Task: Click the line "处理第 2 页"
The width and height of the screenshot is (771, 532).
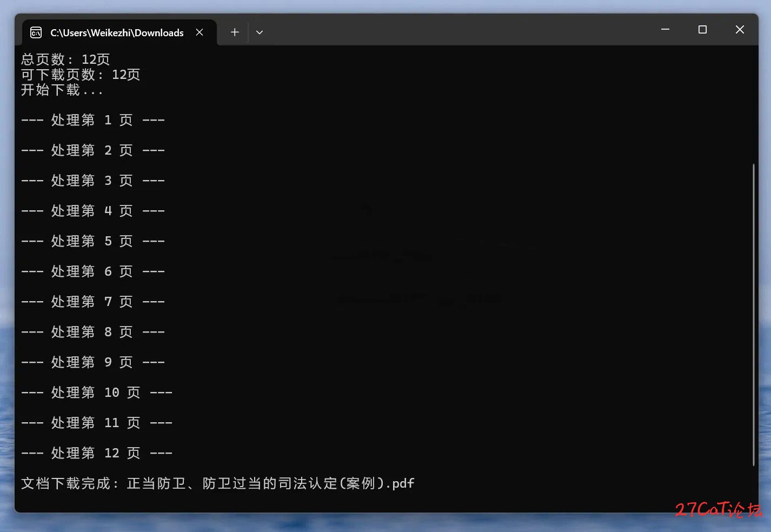Action: click(93, 150)
